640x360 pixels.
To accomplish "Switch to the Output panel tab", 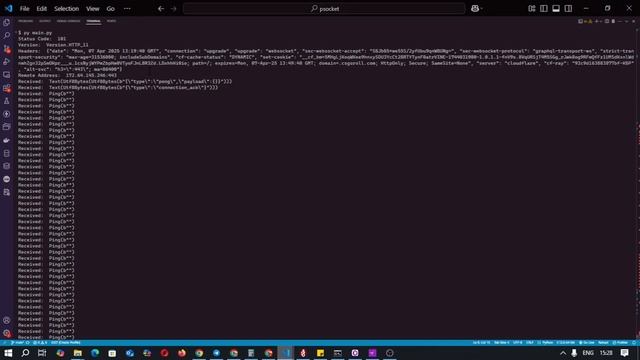I will point(45,21).
